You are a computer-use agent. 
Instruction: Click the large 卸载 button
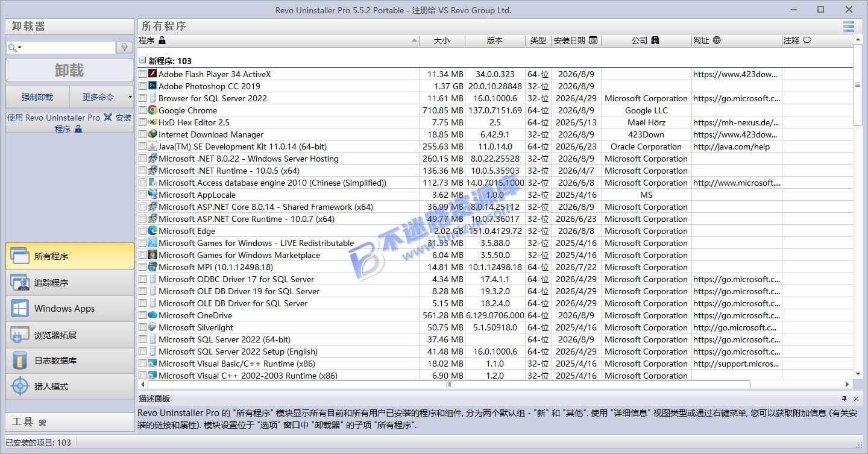pos(69,71)
